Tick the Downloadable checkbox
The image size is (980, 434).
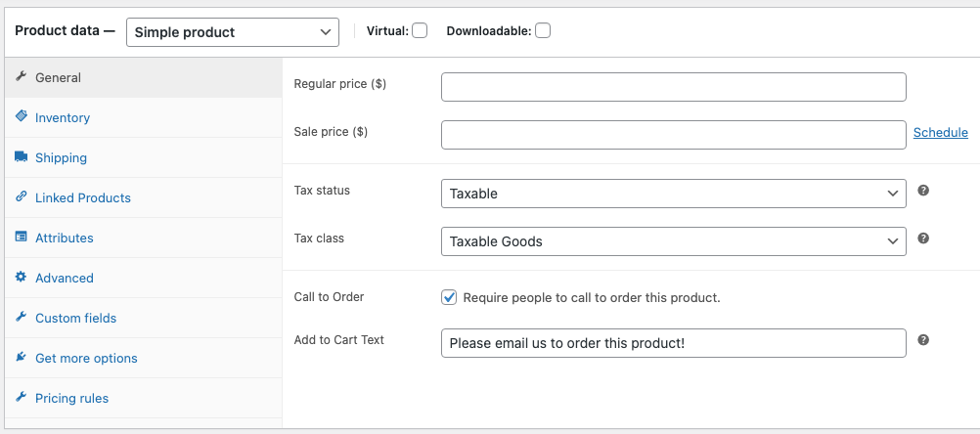[543, 30]
